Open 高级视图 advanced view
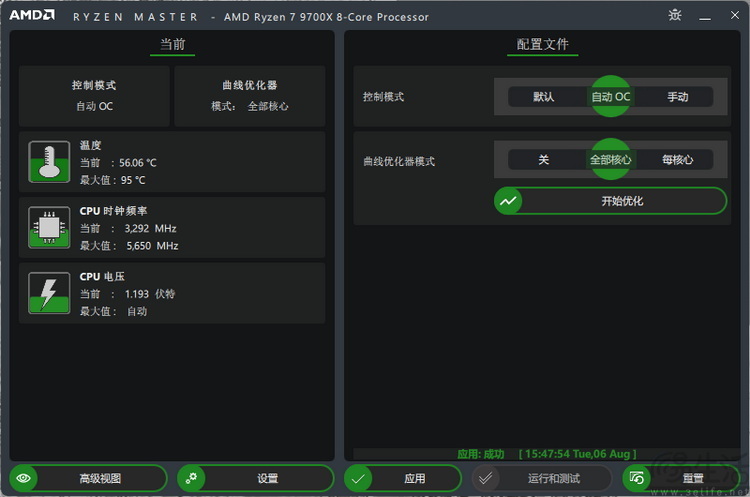750x497 pixels. pos(88,478)
